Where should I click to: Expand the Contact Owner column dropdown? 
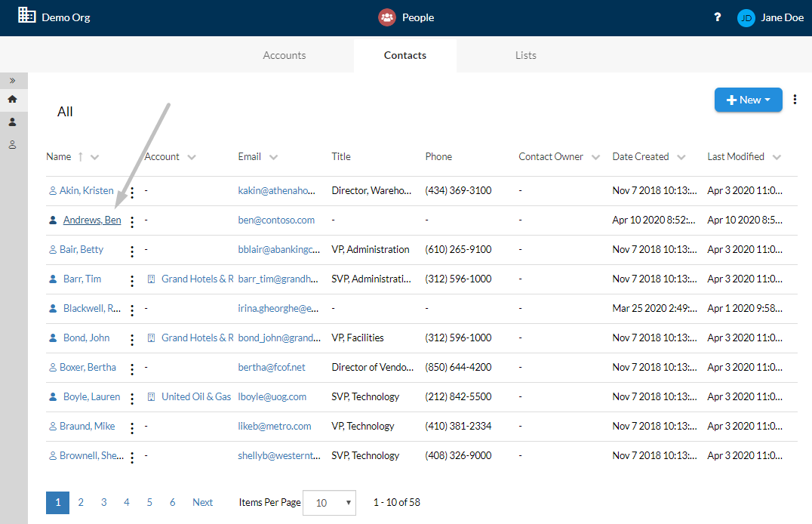[595, 157]
